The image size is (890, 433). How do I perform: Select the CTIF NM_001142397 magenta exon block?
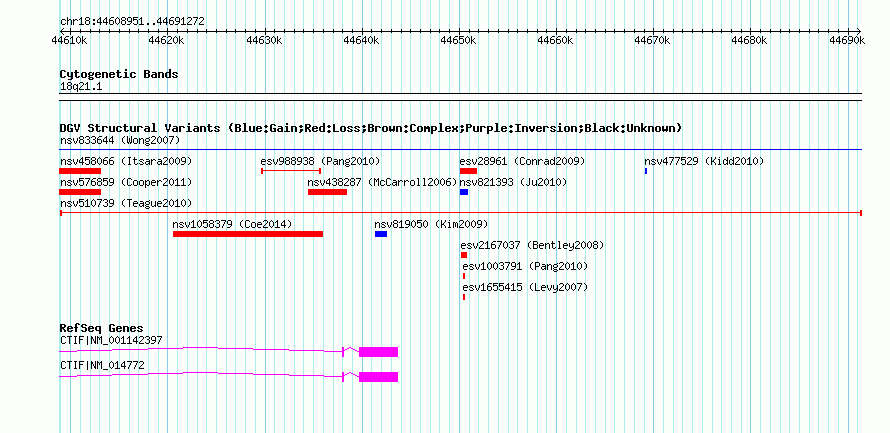[379, 352]
